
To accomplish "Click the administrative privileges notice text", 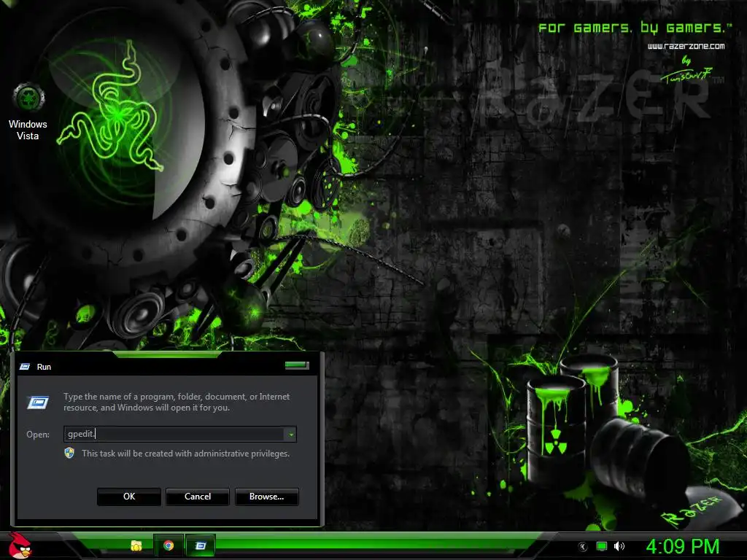I will tap(186, 454).
